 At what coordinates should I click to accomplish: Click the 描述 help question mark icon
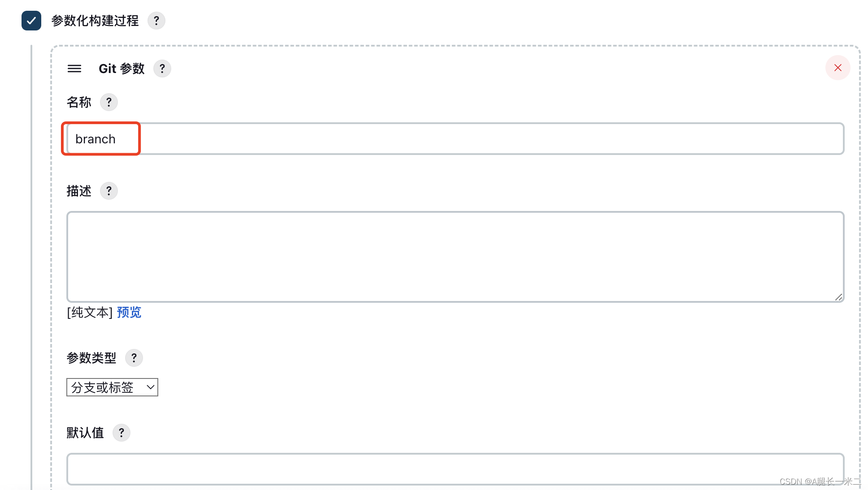[x=109, y=190]
